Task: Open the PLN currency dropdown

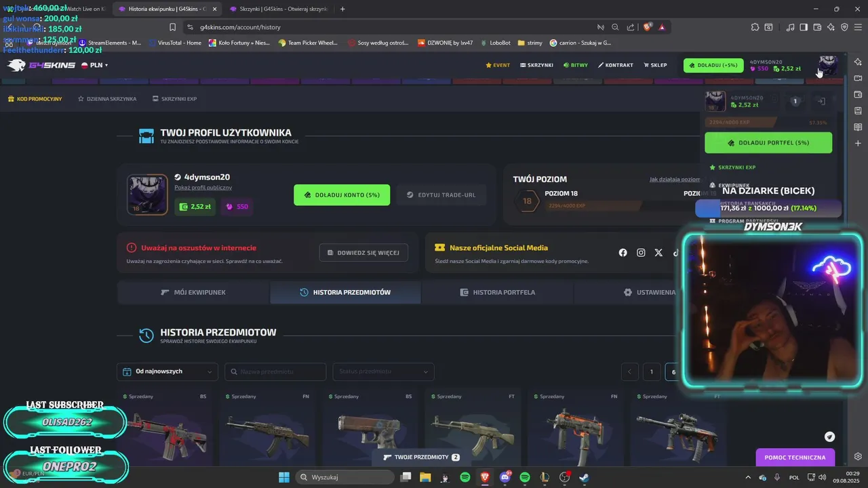Action: (95, 65)
